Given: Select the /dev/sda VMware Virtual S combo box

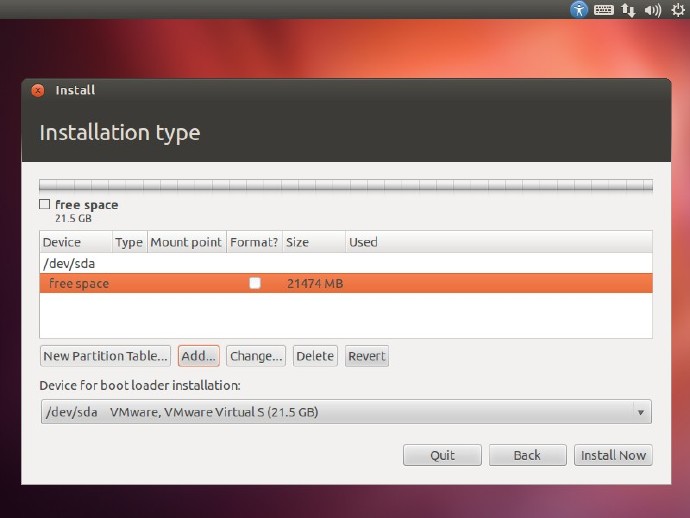Looking at the screenshot, I should pos(346,412).
